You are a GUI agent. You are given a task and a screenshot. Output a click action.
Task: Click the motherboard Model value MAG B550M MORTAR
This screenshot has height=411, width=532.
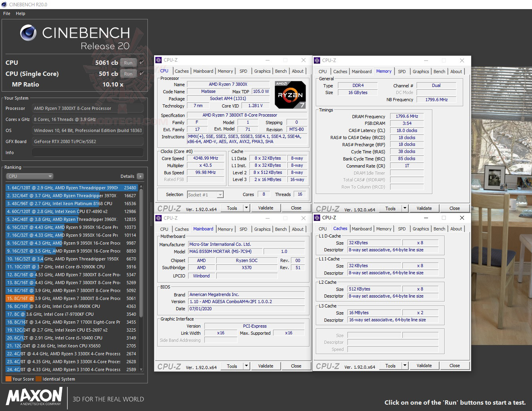pyautogui.click(x=224, y=251)
